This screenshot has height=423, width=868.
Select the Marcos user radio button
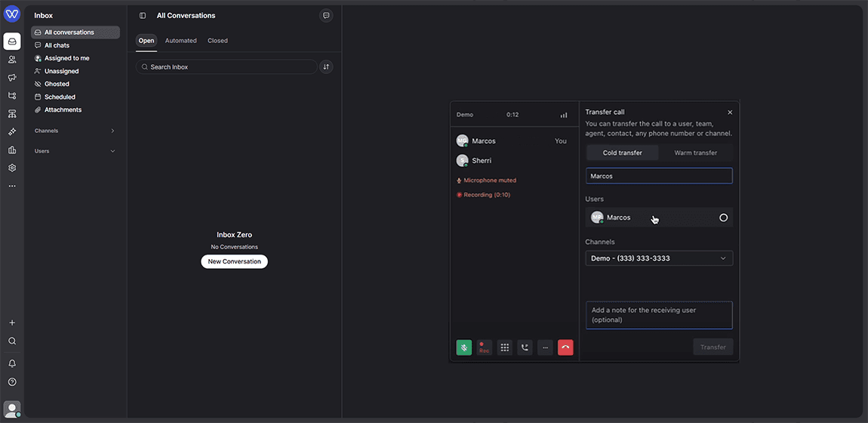pos(723,218)
